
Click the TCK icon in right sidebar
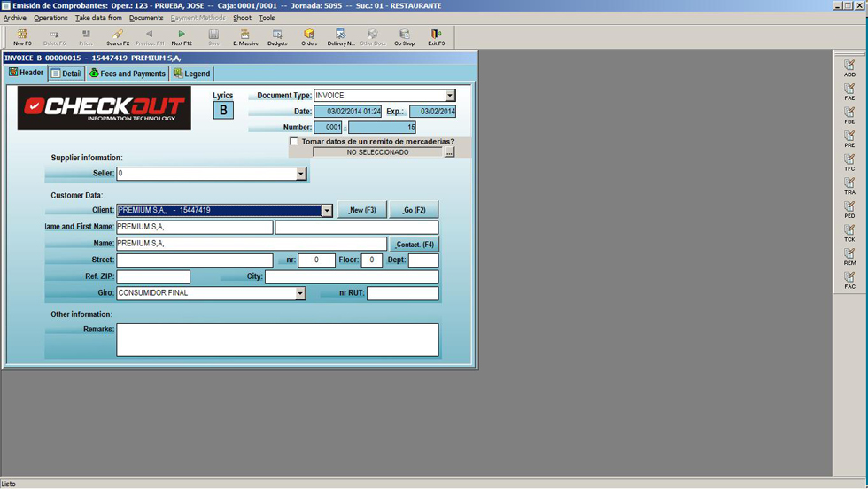[849, 232]
